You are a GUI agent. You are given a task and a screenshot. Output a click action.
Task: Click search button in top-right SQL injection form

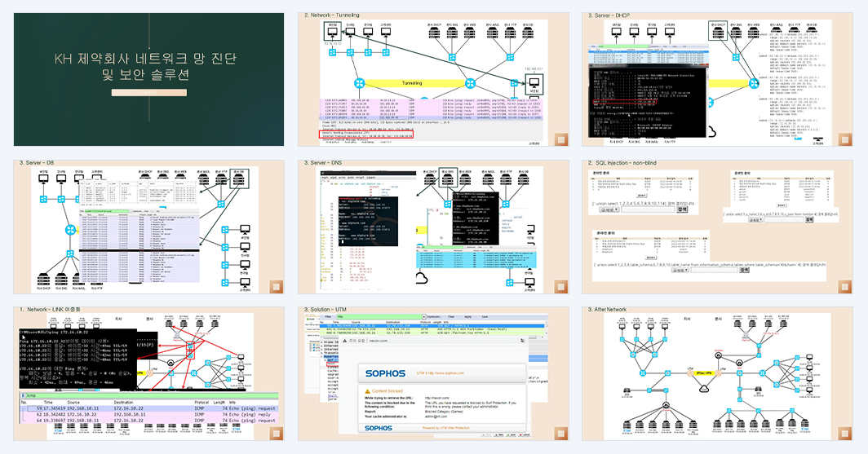809,219
